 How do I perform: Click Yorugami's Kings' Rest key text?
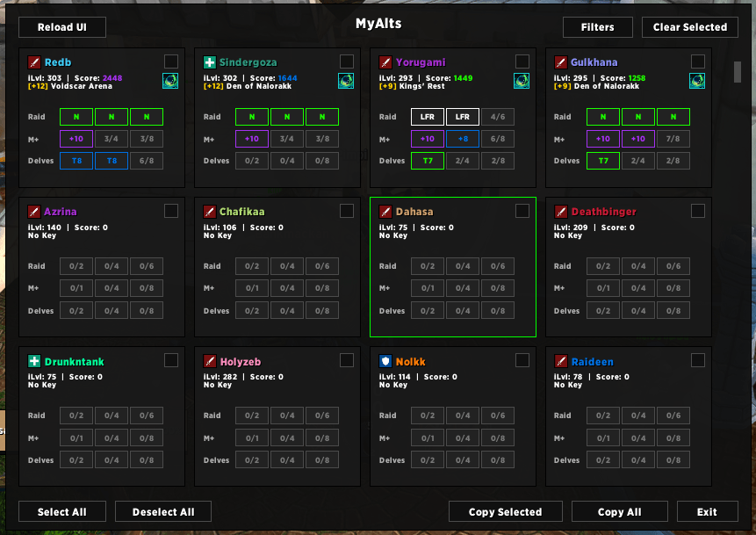pyautogui.click(x=421, y=86)
